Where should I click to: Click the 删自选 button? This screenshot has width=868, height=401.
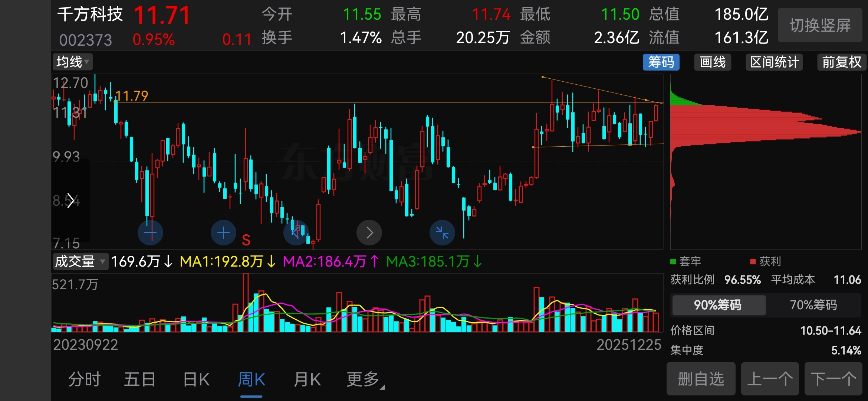pos(701,379)
